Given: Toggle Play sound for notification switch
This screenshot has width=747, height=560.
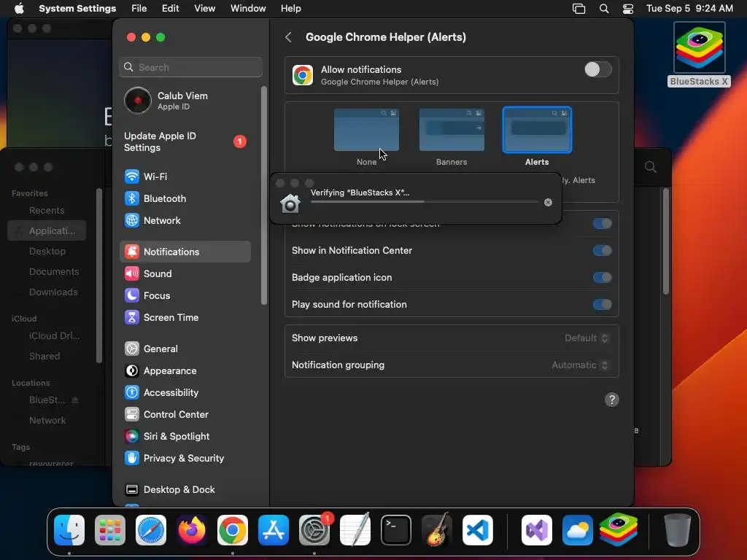Looking at the screenshot, I should [602, 304].
